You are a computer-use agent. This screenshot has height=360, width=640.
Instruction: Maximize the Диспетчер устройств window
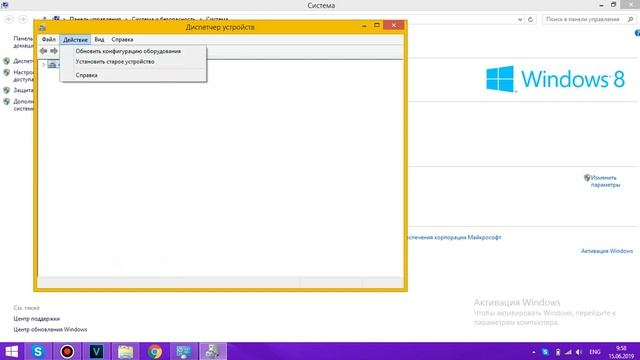pyautogui.click(x=377, y=25)
